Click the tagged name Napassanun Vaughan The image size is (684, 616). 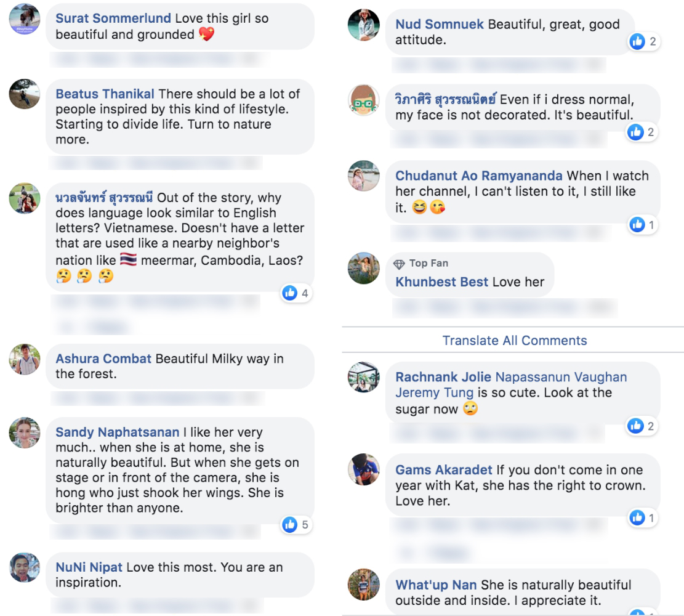[561, 376]
